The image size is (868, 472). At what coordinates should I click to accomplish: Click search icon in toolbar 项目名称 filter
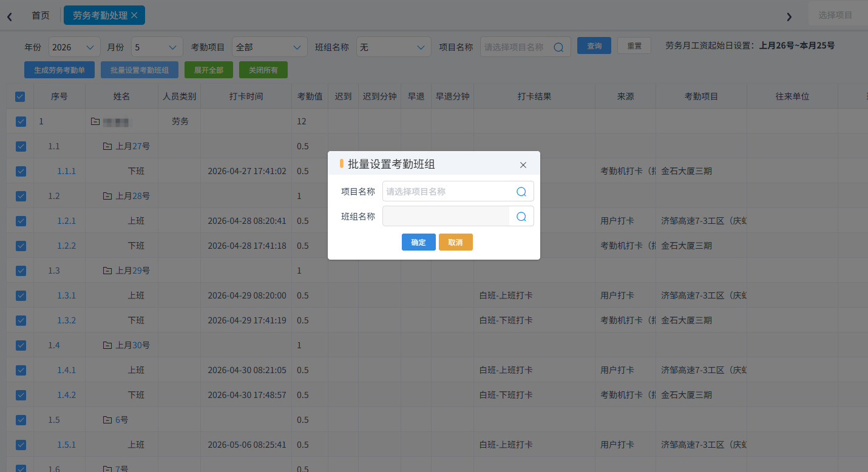(558, 47)
